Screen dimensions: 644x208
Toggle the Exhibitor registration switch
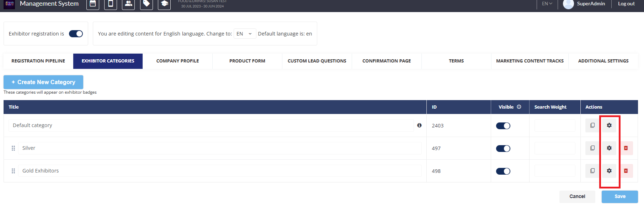click(x=76, y=34)
